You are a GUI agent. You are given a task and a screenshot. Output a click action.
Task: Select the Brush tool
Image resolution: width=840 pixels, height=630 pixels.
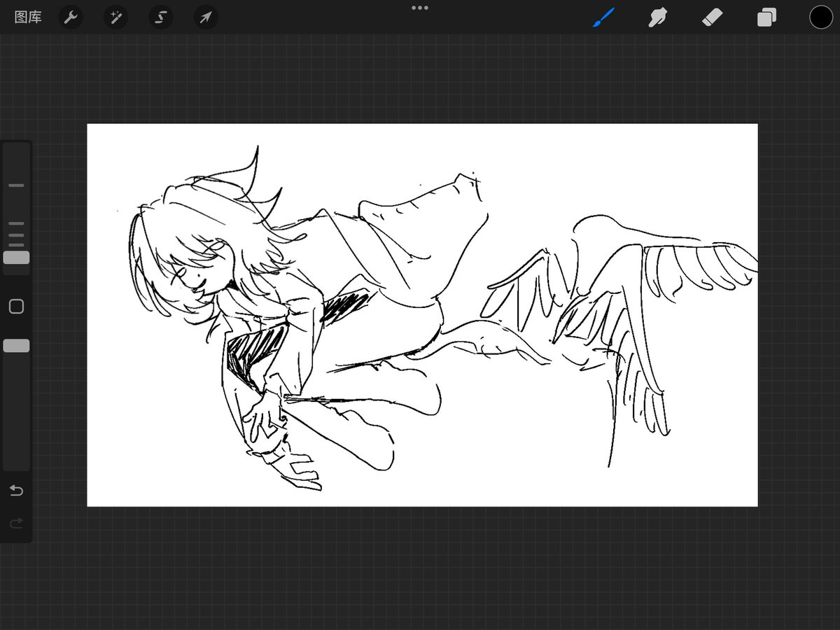tap(603, 17)
